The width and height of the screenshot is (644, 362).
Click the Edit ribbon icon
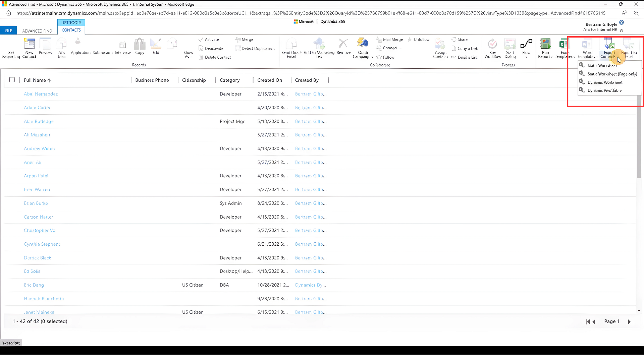pos(156,47)
